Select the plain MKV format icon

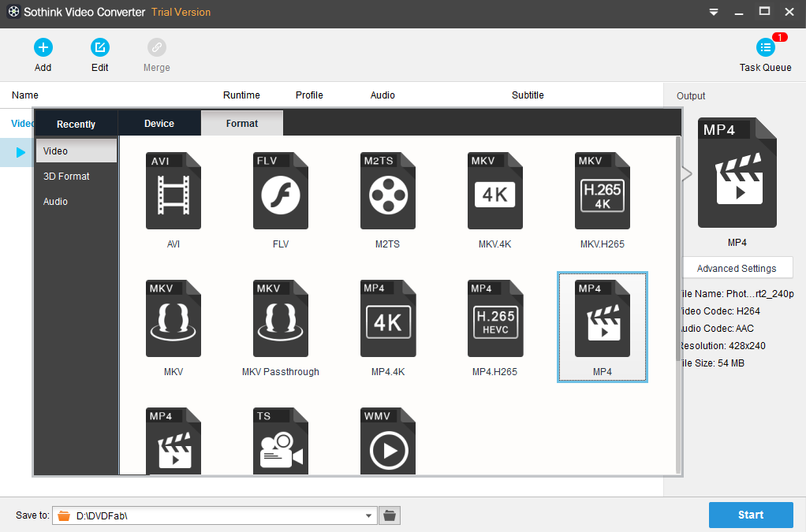point(174,318)
